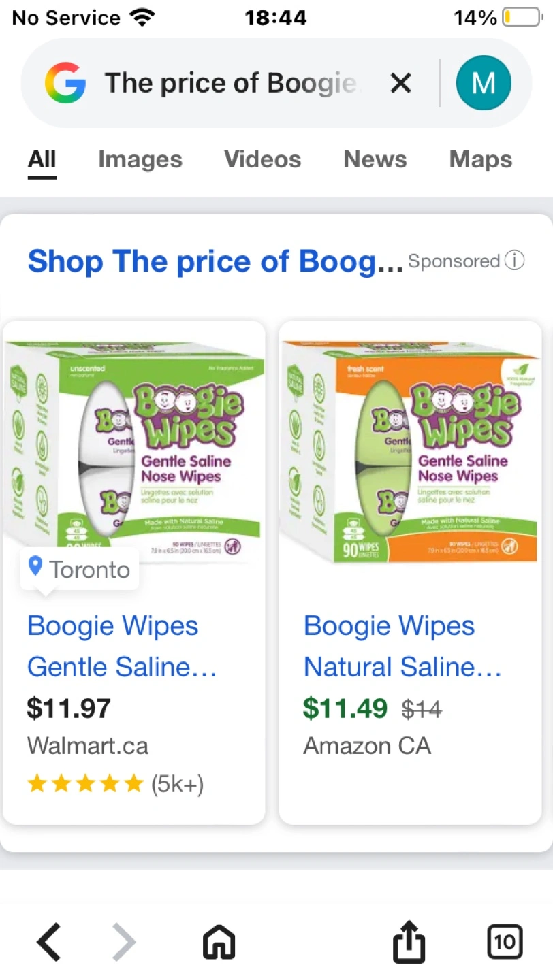Open the Boogie Wipes Gentle Saline link
Screen dimensions: 553x980
coord(121,646)
